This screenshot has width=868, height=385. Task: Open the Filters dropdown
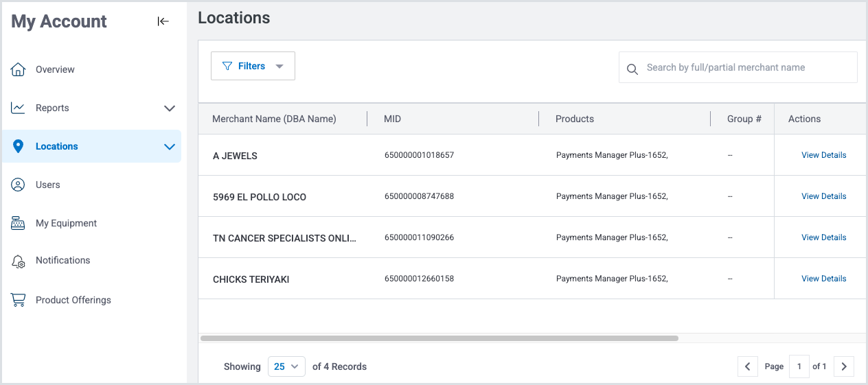click(x=253, y=67)
